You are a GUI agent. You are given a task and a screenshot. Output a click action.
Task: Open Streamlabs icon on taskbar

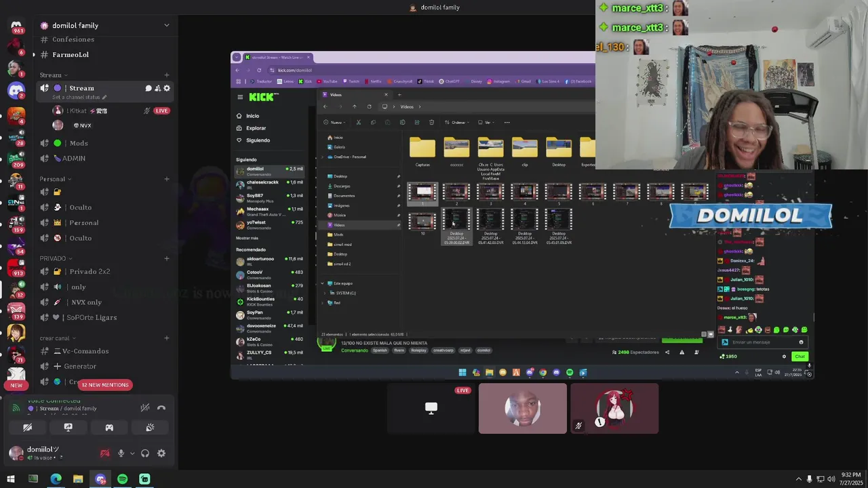(144, 479)
